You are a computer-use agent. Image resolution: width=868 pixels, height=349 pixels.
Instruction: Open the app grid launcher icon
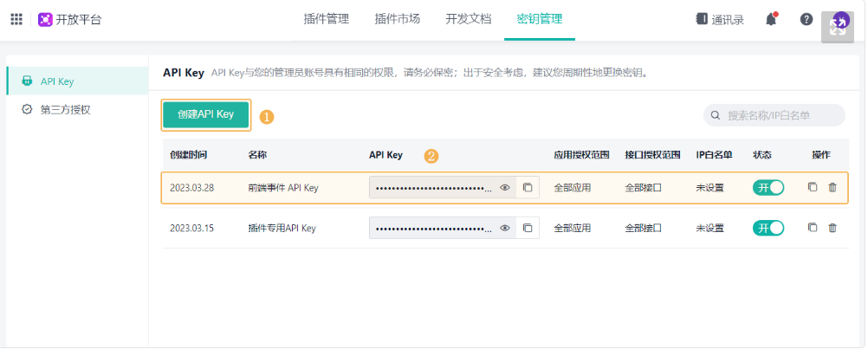pyautogui.click(x=16, y=19)
